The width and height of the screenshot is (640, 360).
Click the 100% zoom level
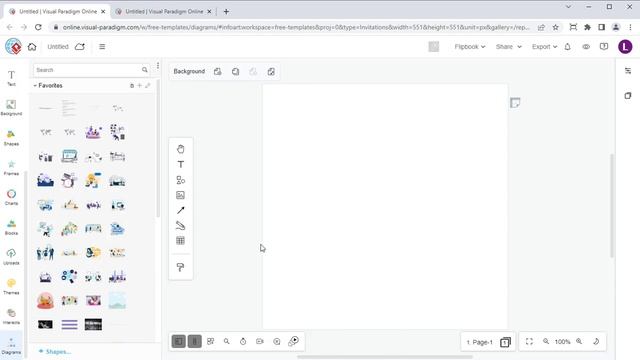562,342
